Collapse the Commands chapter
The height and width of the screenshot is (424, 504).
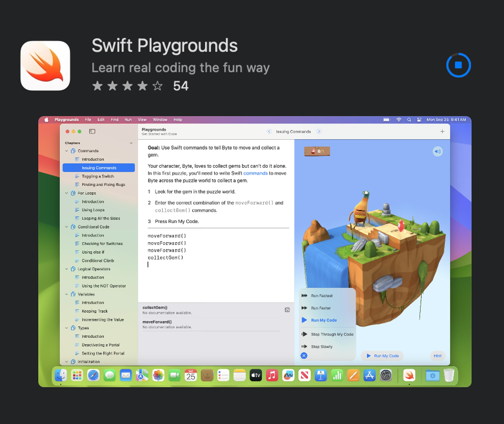(67, 151)
